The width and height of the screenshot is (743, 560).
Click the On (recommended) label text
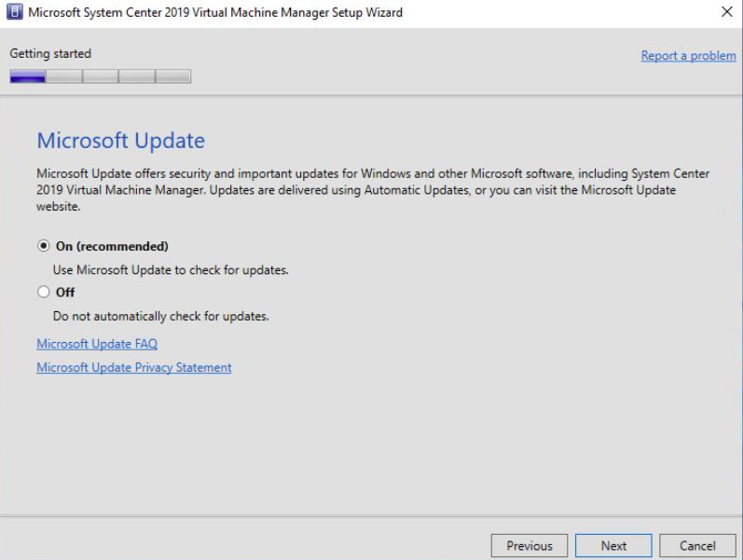(112, 246)
